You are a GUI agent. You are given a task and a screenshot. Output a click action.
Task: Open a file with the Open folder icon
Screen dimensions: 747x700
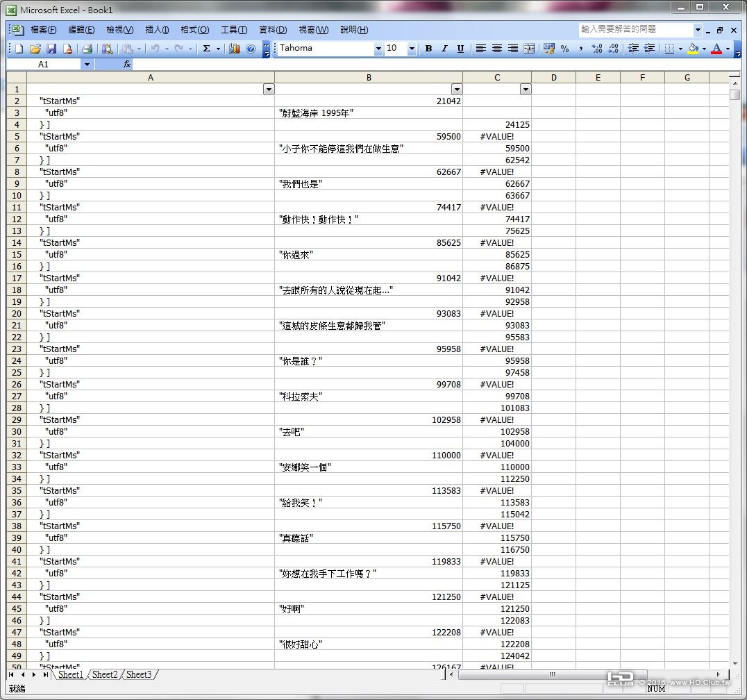(x=35, y=49)
